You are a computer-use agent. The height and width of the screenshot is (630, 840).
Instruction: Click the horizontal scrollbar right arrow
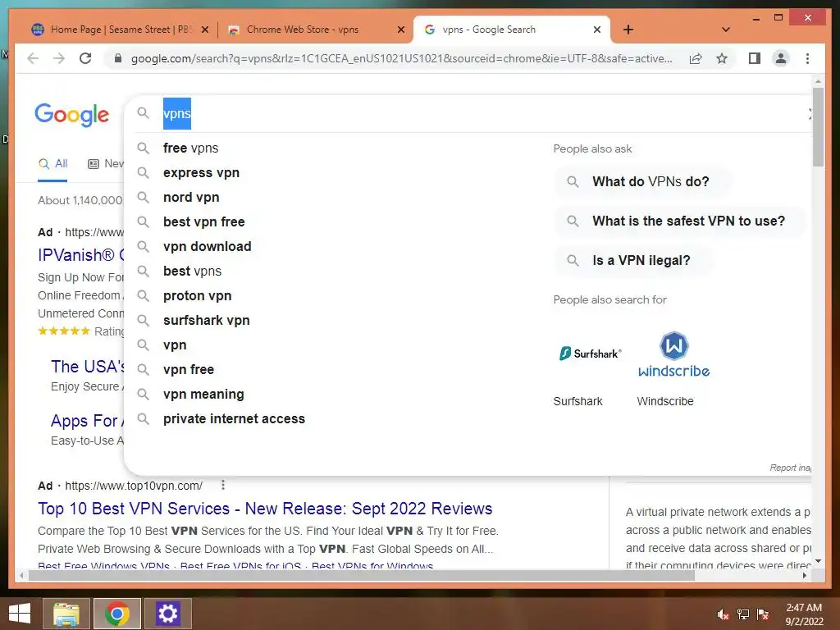click(x=805, y=576)
